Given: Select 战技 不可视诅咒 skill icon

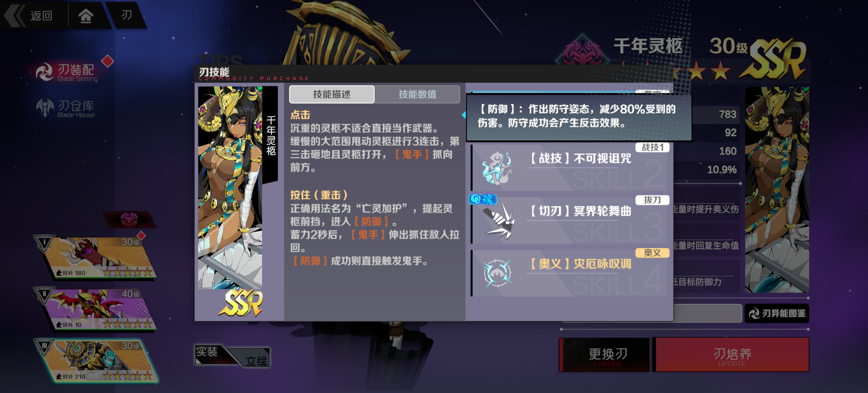Looking at the screenshot, I should click(497, 168).
